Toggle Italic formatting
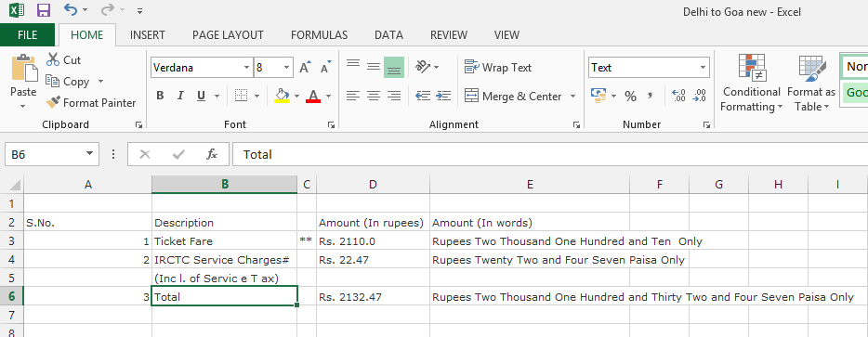Screen dimensions: 868x337 click(180, 96)
